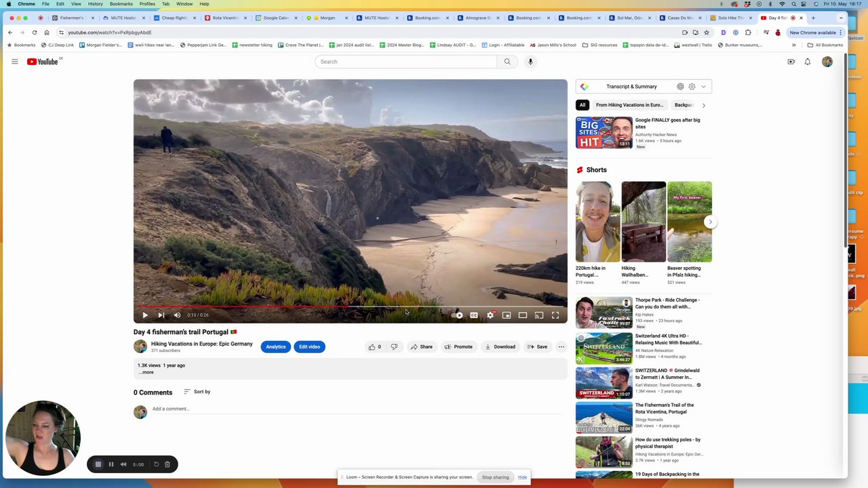Click the Share button
868x488 pixels.
pos(421,347)
